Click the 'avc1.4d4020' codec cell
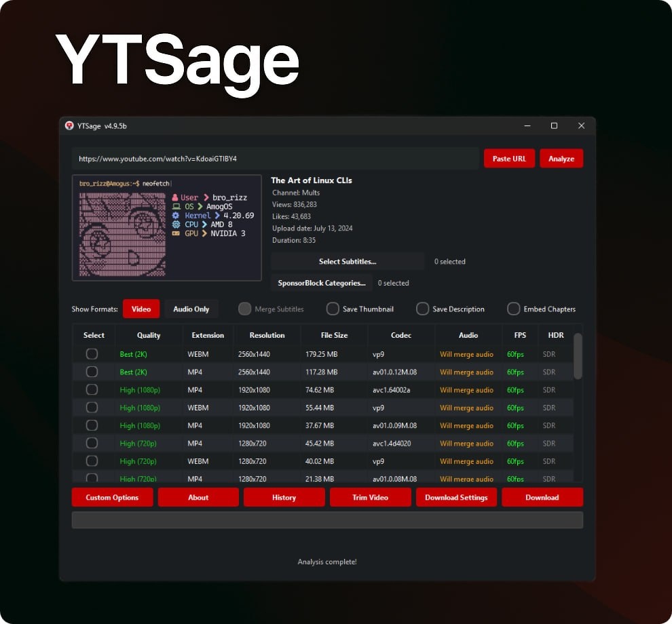672x624 pixels. [x=392, y=444]
